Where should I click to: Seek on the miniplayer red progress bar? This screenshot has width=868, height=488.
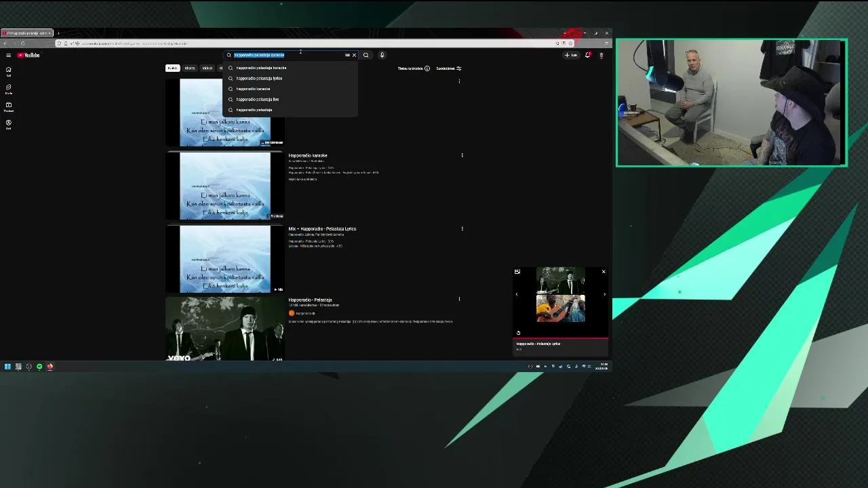pyautogui.click(x=560, y=338)
